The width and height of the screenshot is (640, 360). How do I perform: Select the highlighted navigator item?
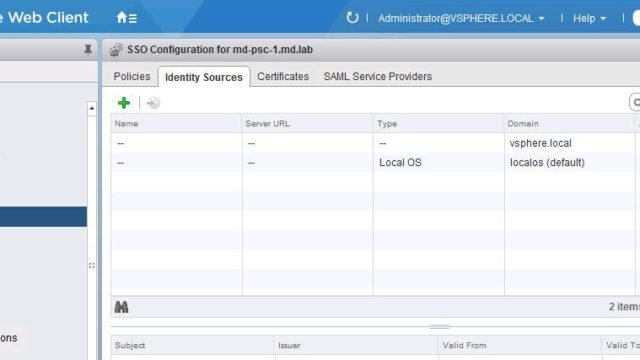[43, 217]
